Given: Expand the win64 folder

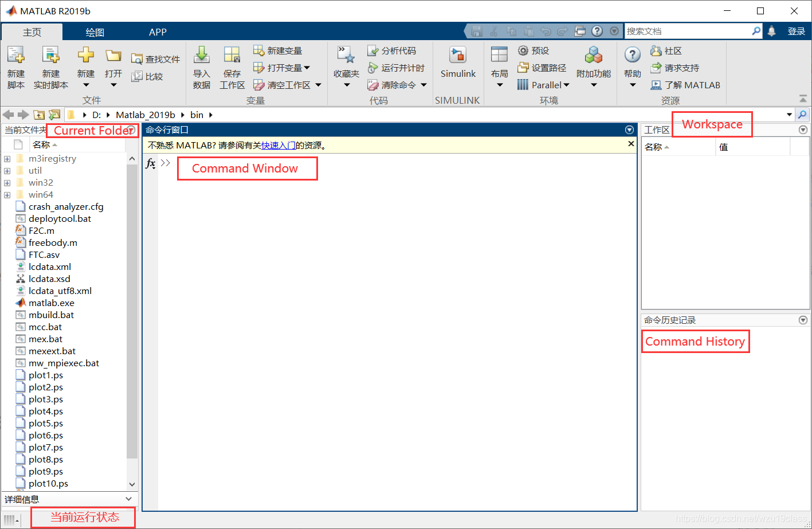Looking at the screenshot, I should tap(7, 195).
